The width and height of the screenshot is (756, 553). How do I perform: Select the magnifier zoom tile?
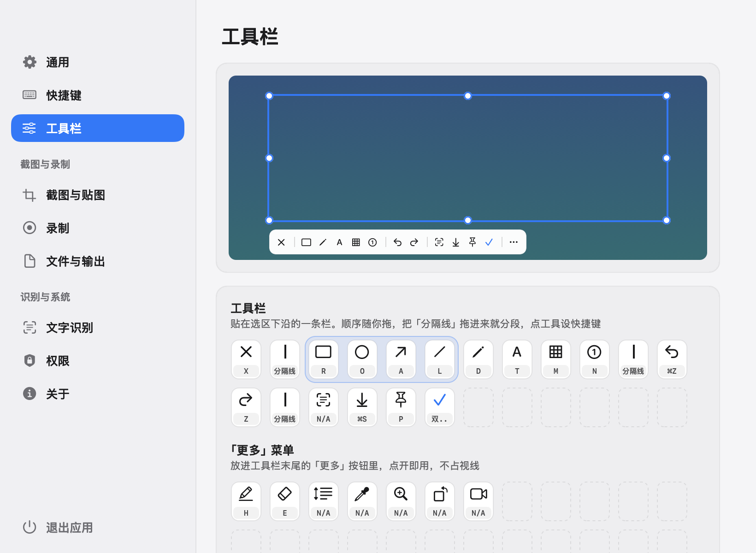tap(401, 501)
